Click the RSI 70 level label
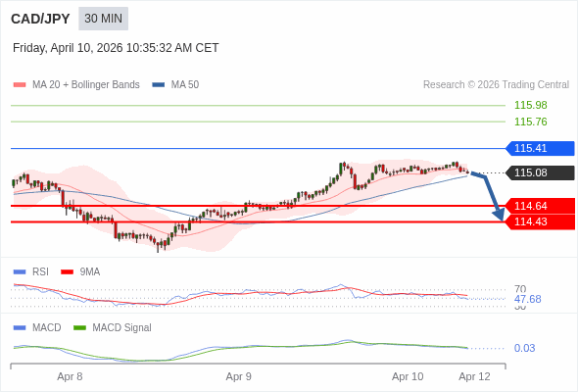578x392 pixels. click(x=520, y=289)
